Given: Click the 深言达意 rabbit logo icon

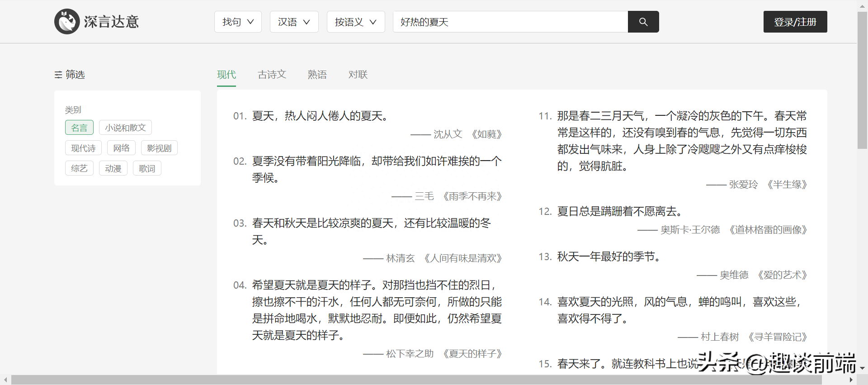Looking at the screenshot, I should [x=67, y=22].
